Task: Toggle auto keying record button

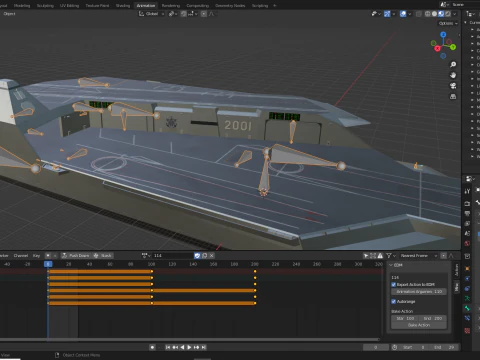Action: 152,347
